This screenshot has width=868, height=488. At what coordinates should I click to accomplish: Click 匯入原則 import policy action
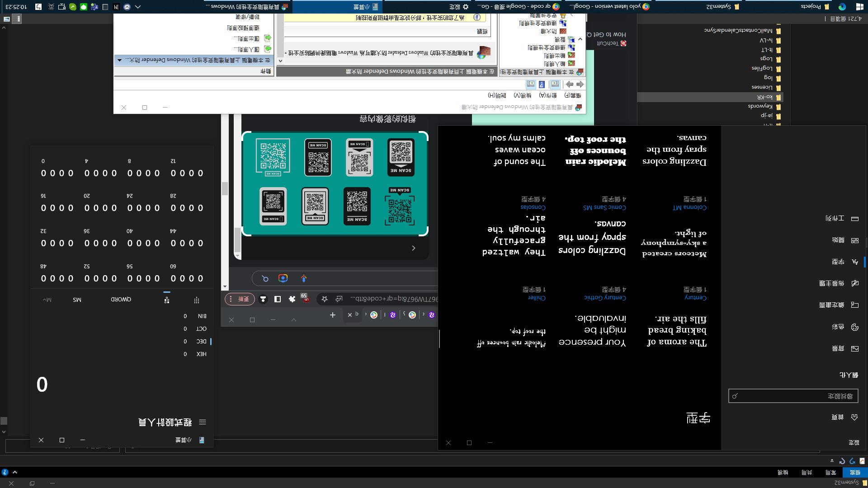click(252, 49)
